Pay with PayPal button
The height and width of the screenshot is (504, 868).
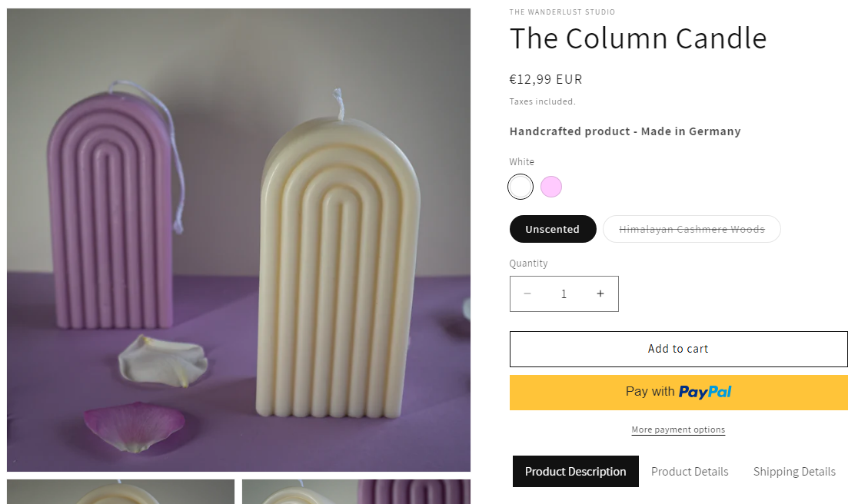point(678,393)
